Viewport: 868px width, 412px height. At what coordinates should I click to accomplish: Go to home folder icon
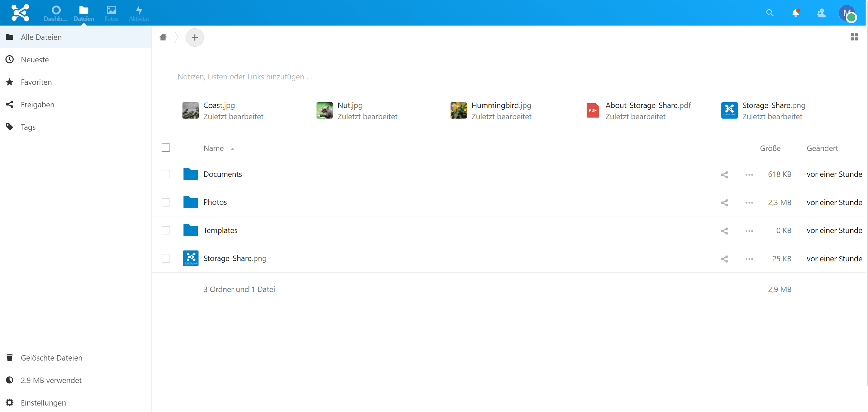click(163, 37)
